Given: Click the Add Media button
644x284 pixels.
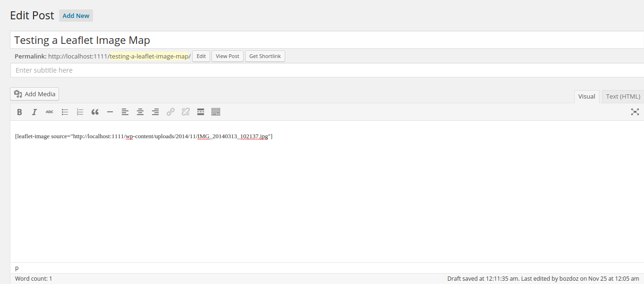Looking at the screenshot, I should (34, 94).
